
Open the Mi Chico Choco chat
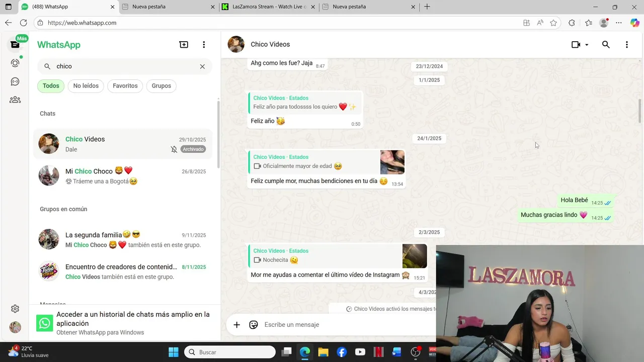123,175
